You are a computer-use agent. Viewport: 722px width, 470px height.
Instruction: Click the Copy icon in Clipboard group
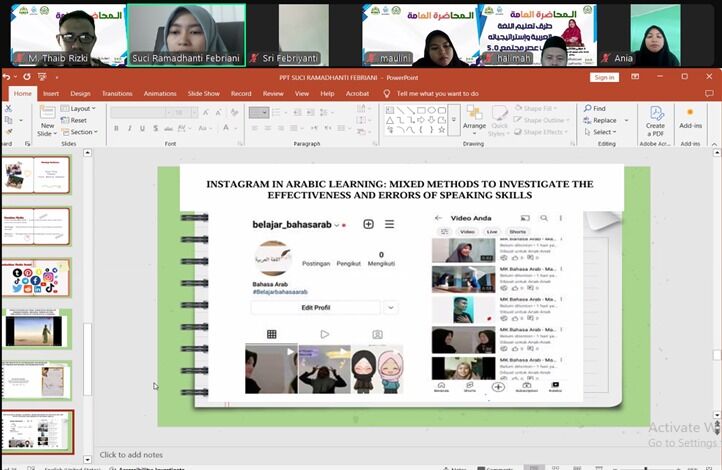pos(8,120)
